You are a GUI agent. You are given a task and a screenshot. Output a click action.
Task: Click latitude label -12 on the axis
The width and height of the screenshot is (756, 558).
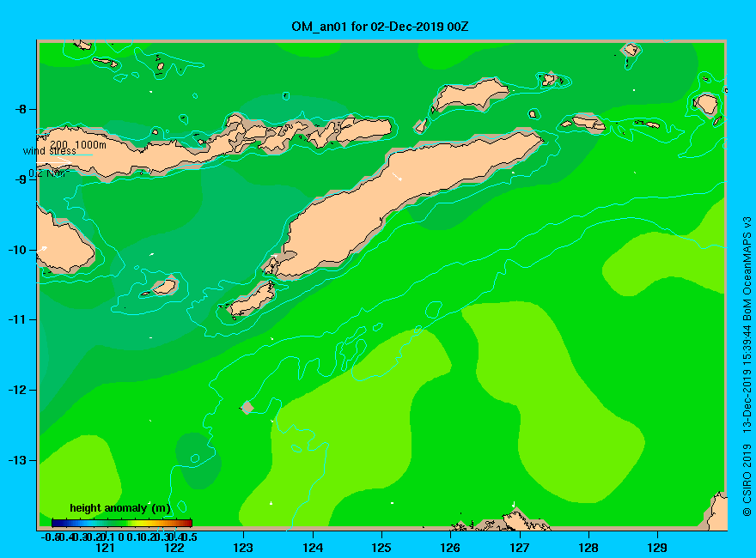click(17, 390)
